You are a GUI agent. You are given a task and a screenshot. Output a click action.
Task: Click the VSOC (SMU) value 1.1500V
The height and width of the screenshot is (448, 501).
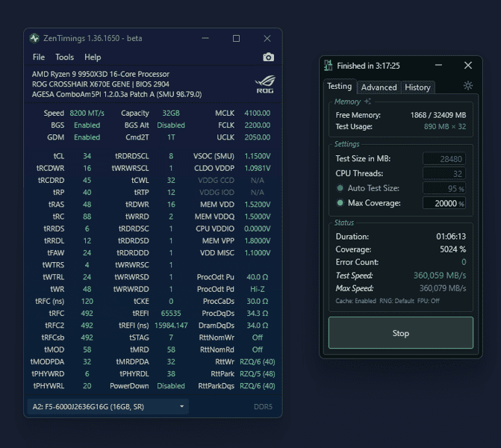(x=257, y=156)
